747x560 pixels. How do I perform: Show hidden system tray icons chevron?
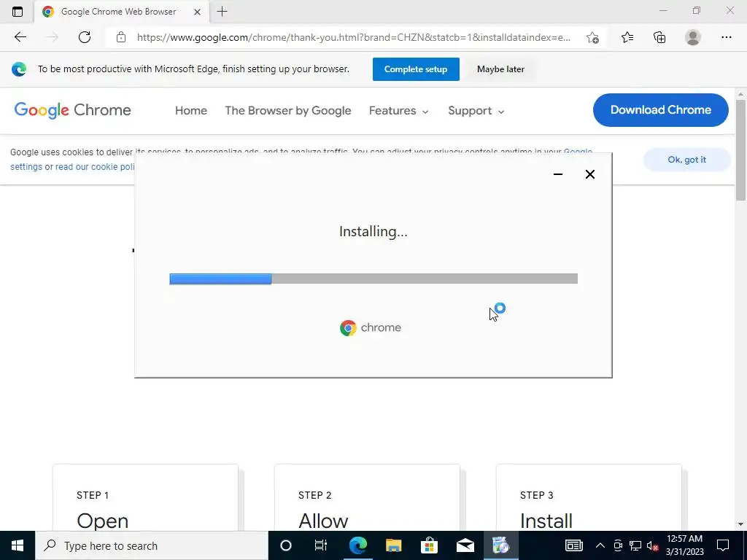coord(600,545)
